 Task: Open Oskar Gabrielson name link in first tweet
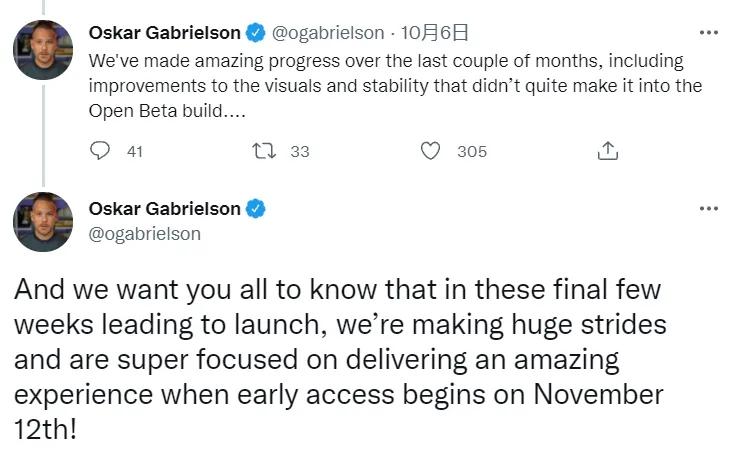pos(165,34)
